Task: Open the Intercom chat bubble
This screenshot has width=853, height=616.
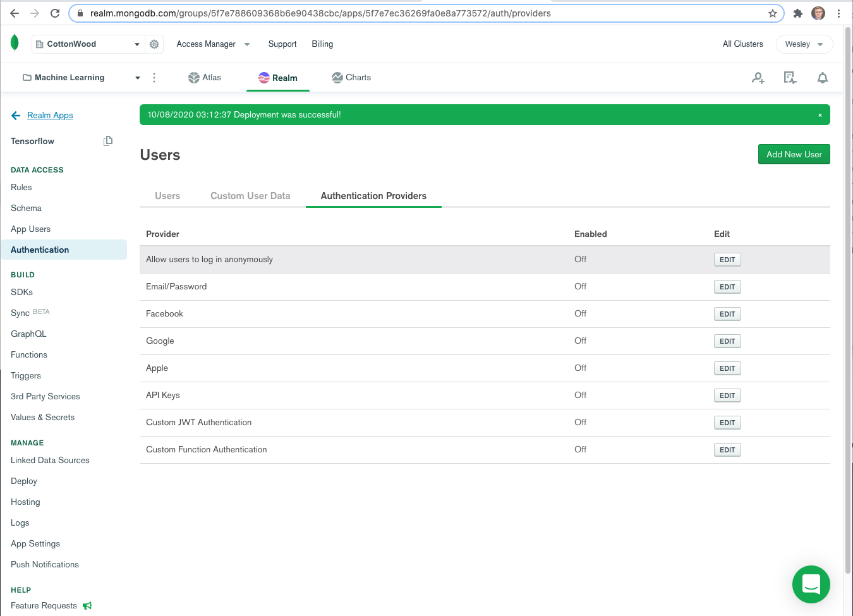Action: click(811, 584)
